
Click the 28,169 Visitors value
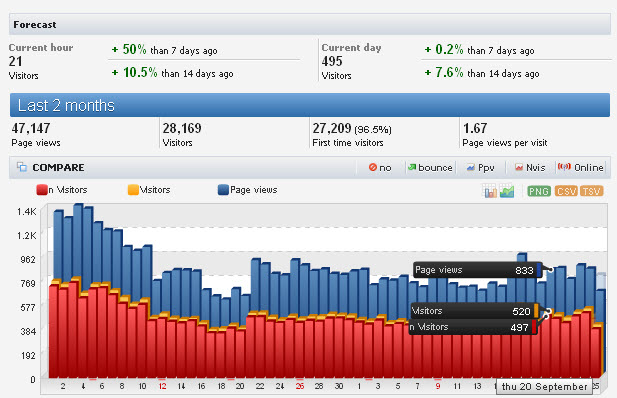point(182,128)
